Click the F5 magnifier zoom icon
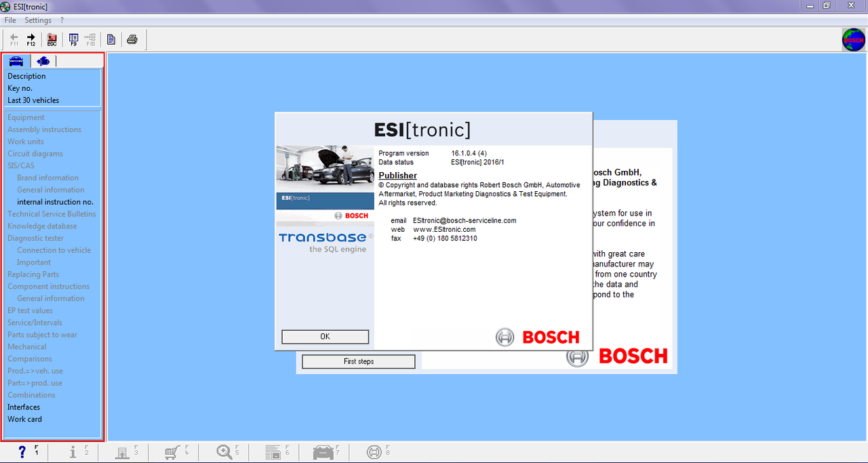This screenshot has height=463, width=868. [x=225, y=452]
